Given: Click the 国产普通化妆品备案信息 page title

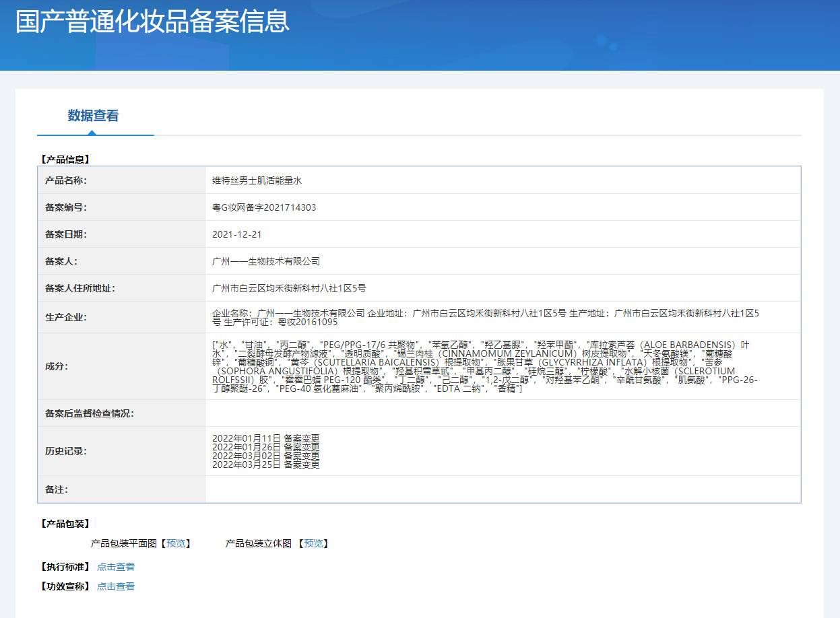Looking at the screenshot, I should coord(153,21).
